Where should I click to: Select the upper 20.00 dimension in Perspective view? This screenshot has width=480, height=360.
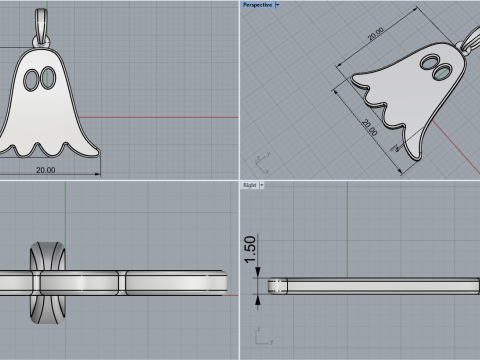(x=376, y=34)
